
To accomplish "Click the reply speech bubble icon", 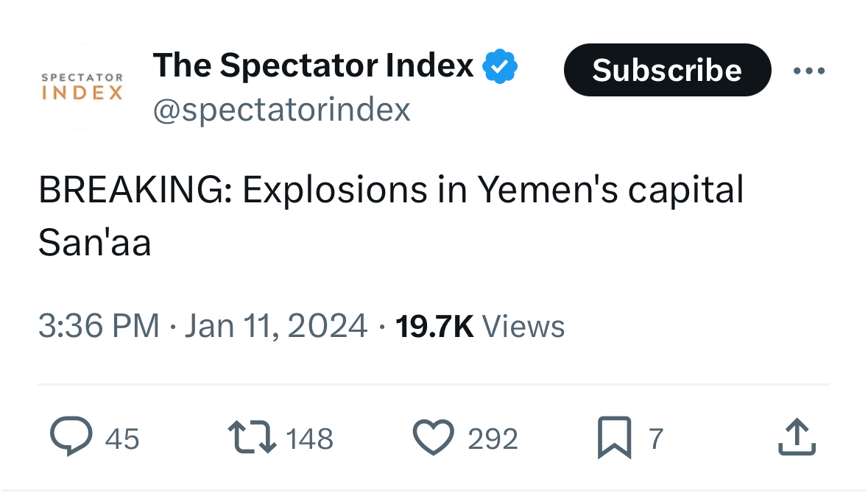I will point(71,436).
